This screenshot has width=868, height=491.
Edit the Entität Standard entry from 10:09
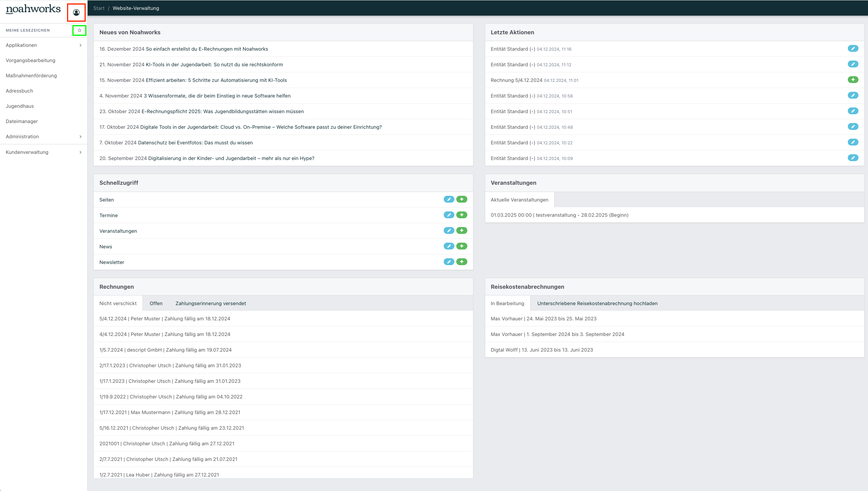853,158
